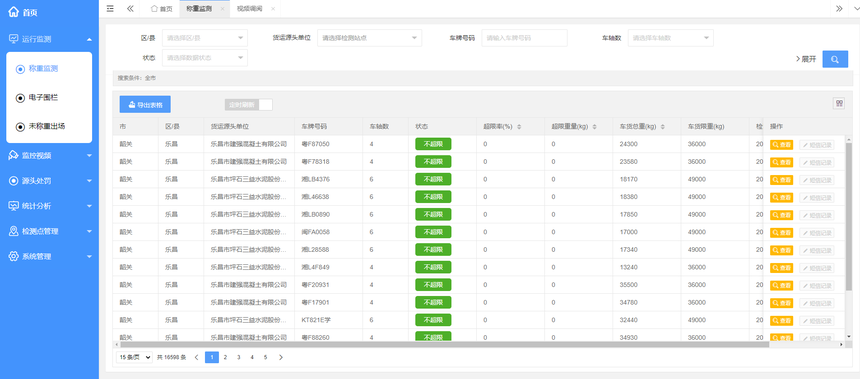Open the 货运源头单位 dropdown

369,38
